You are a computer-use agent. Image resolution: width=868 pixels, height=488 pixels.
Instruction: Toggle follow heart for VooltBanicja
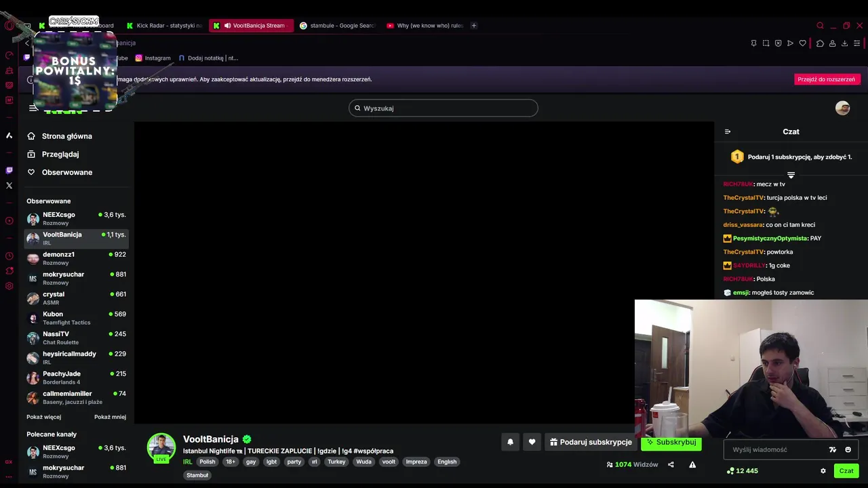tap(532, 442)
